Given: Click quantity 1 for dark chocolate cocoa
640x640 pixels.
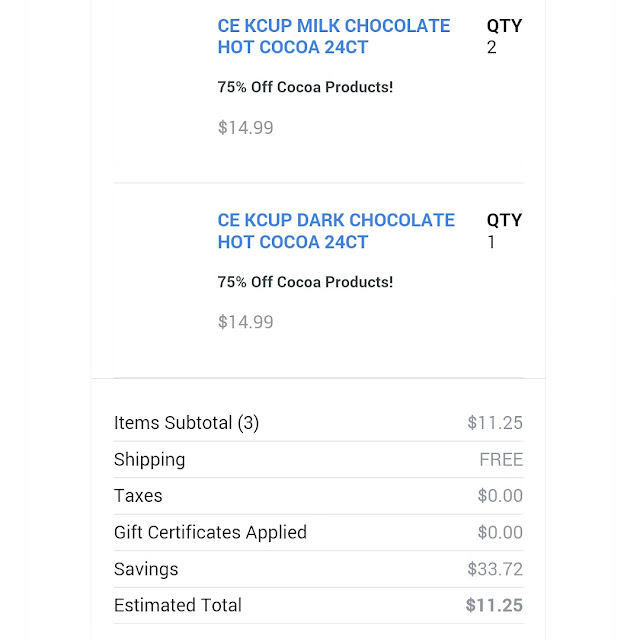Looking at the screenshot, I should point(491,242).
